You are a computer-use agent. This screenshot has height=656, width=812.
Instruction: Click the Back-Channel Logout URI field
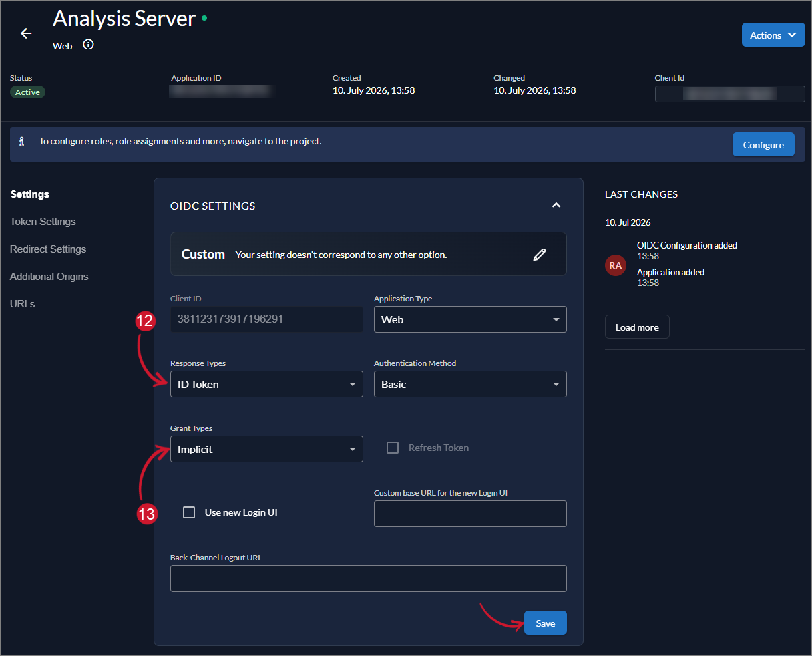tap(369, 579)
